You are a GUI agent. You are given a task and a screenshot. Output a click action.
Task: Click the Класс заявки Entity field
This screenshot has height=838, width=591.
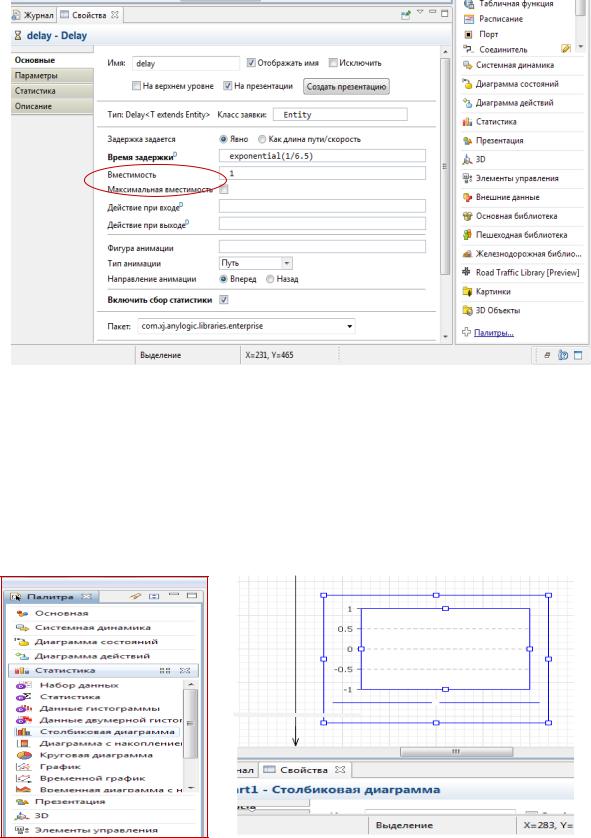(x=340, y=114)
